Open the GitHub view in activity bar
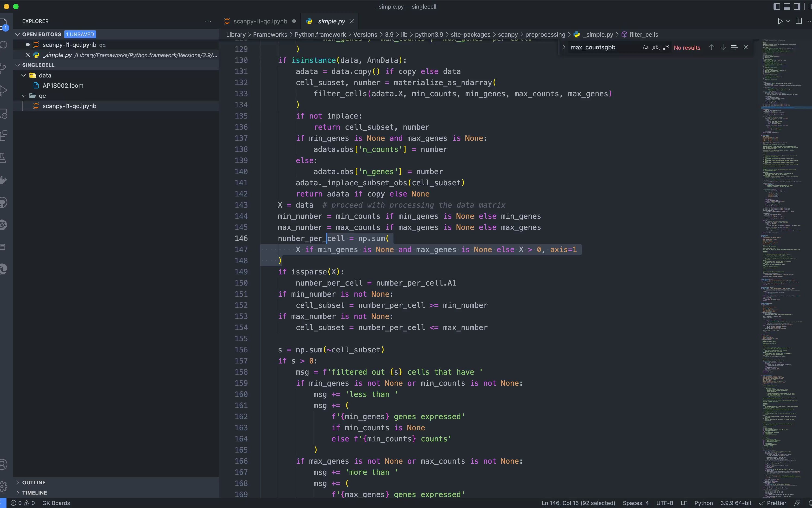The height and width of the screenshot is (508, 812). (x=3, y=202)
